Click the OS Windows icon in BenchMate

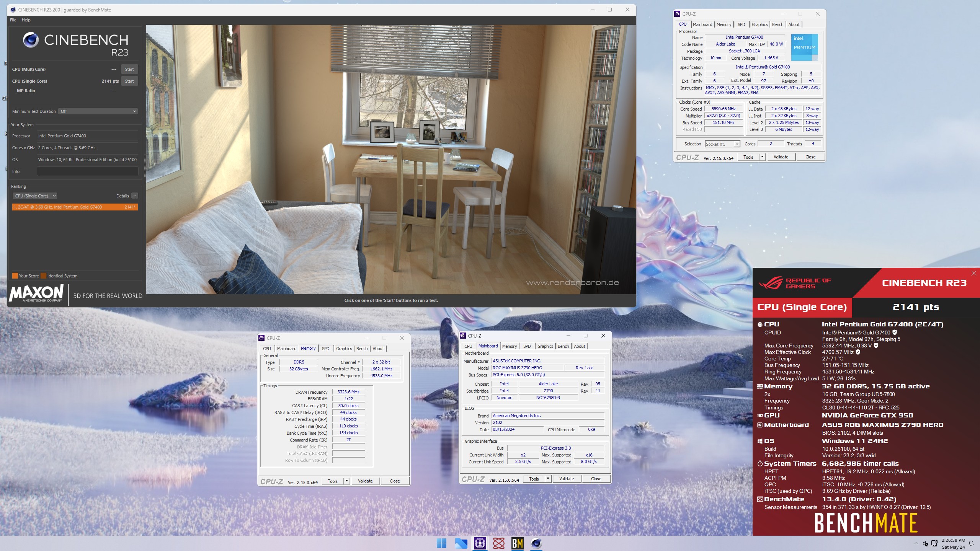pos(760,441)
